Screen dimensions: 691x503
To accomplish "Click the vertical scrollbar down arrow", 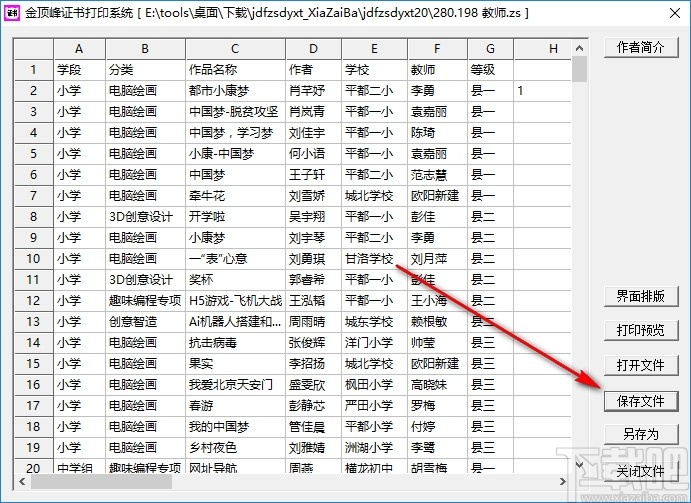I will tap(580, 464).
